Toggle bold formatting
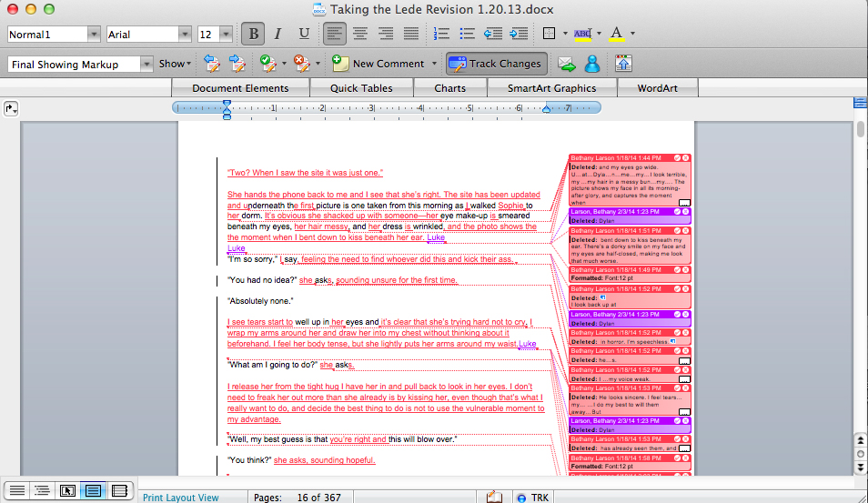Image resolution: width=868 pixels, height=503 pixels. pyautogui.click(x=254, y=34)
